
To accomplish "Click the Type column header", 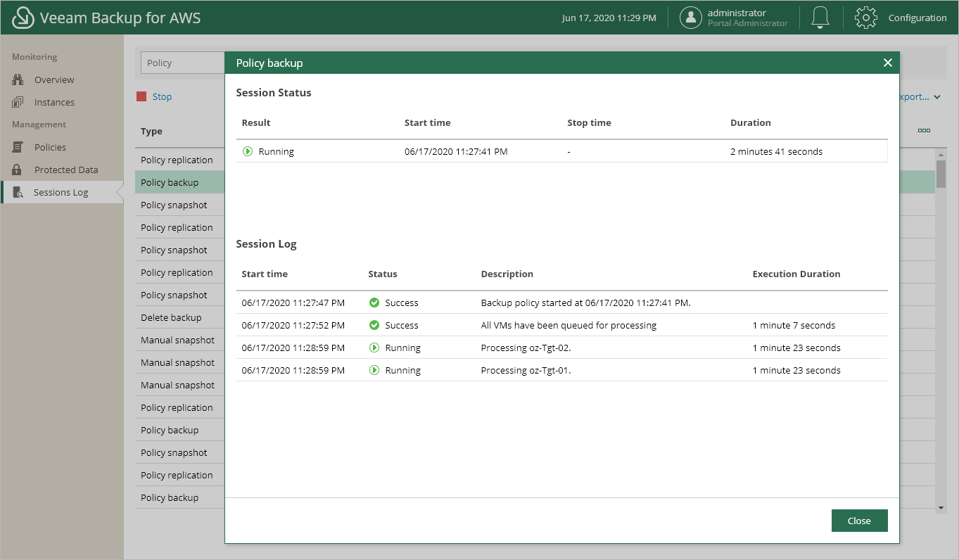I will (x=151, y=131).
